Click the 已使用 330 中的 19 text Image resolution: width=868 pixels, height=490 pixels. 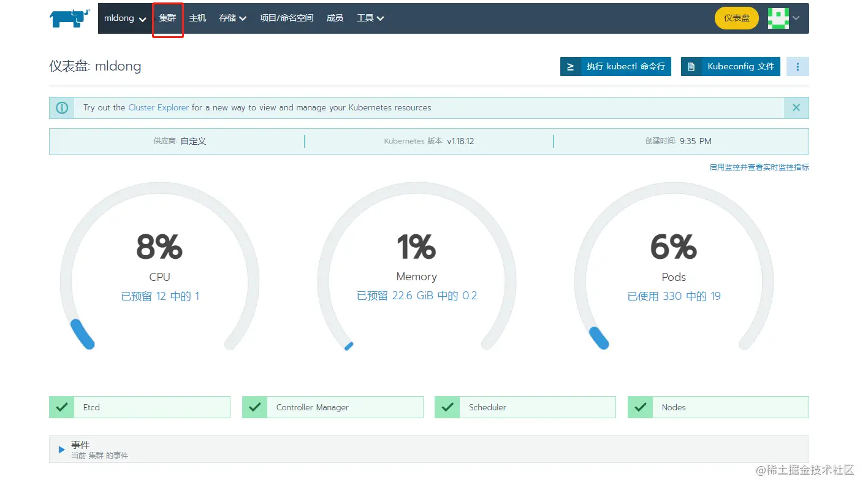coord(674,296)
